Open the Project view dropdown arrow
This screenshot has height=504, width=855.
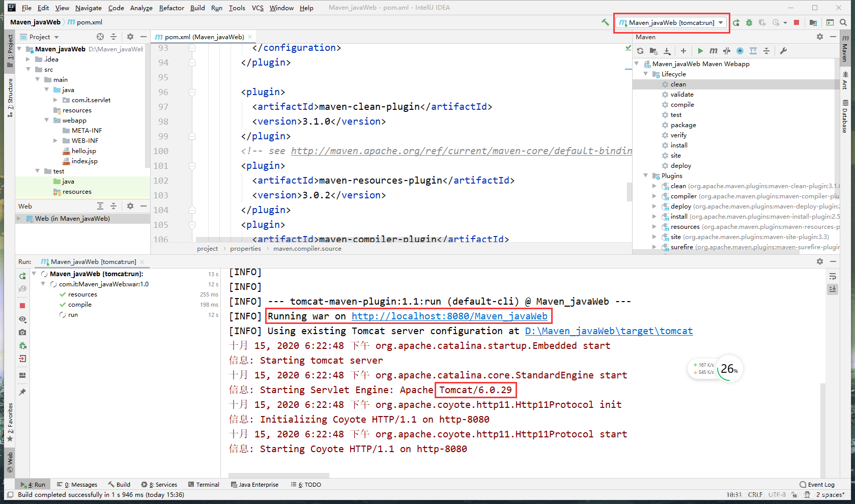pos(56,37)
